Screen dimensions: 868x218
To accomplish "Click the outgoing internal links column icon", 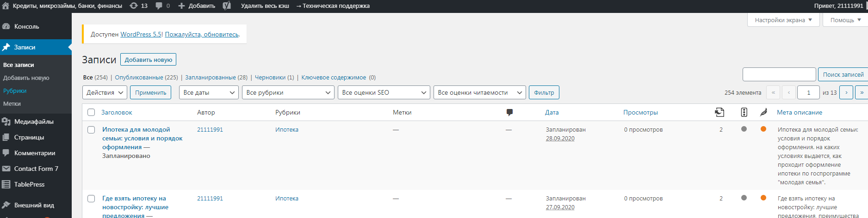I will click(x=719, y=112).
